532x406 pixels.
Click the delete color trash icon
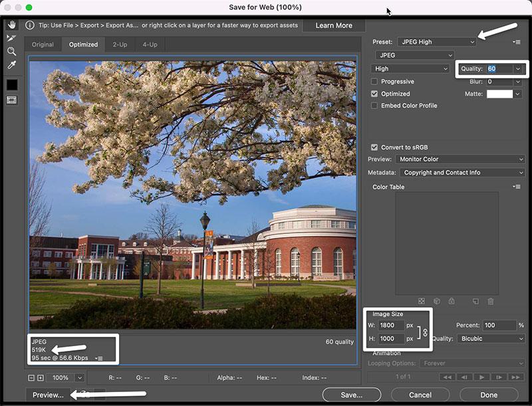click(491, 301)
